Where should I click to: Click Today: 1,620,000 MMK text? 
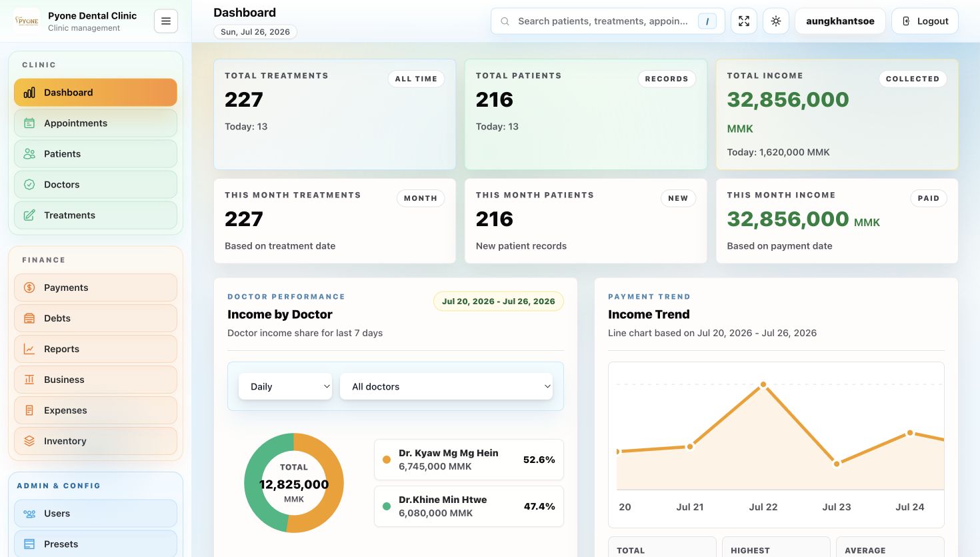778,152
